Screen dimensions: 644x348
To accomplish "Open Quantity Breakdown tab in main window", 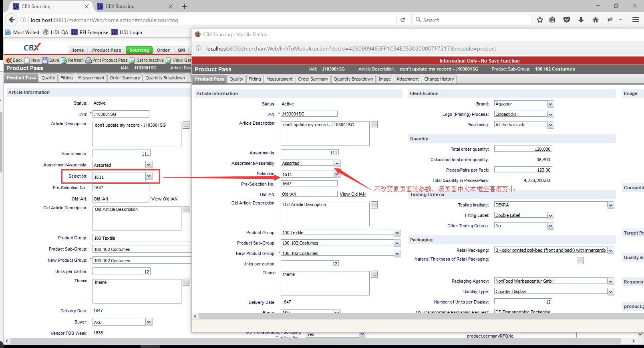I will (165, 78).
